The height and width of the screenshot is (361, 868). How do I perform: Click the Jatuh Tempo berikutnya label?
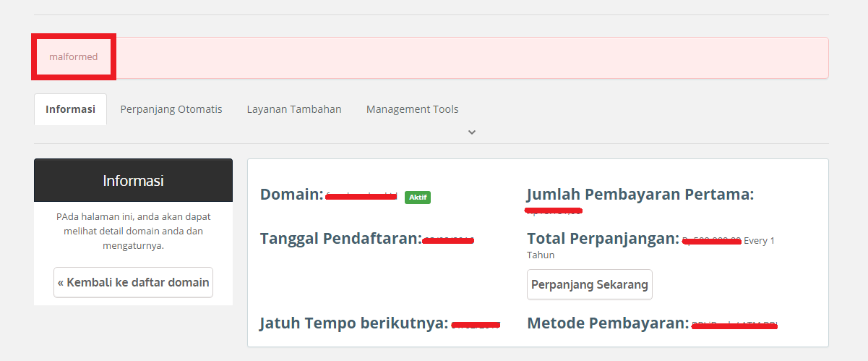coord(353,323)
